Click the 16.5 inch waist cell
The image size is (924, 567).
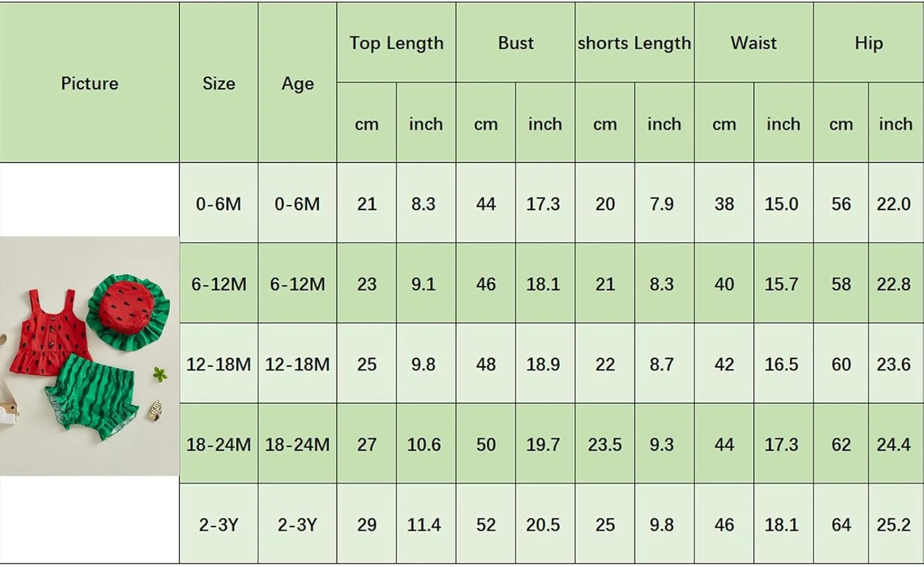(781, 364)
